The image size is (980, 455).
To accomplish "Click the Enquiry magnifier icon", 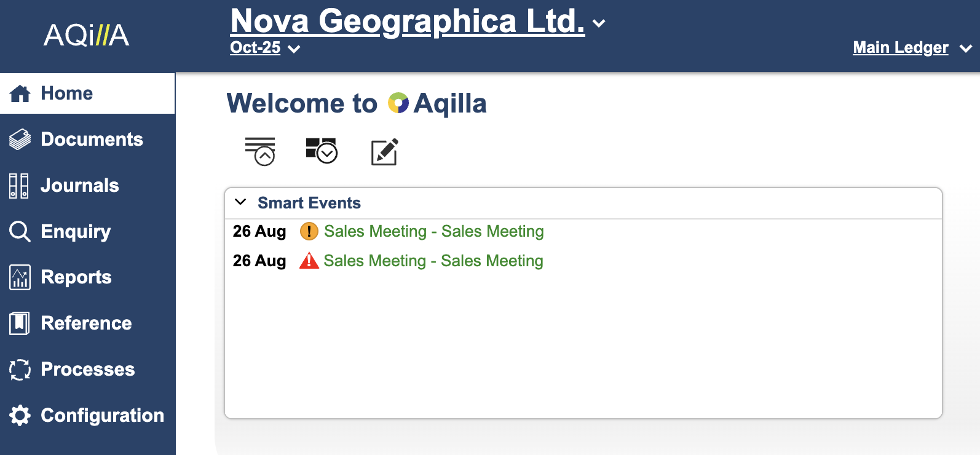I will [20, 231].
